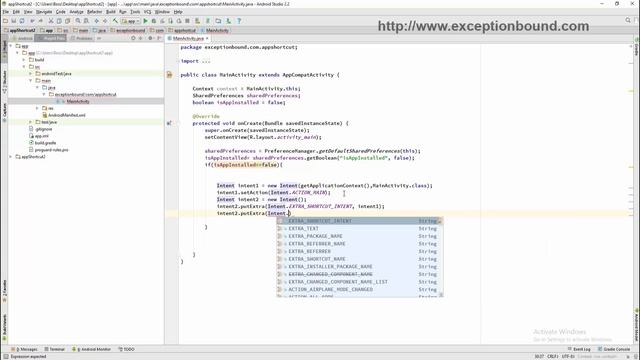Click the Make Project hammer icon

click(x=116, y=21)
